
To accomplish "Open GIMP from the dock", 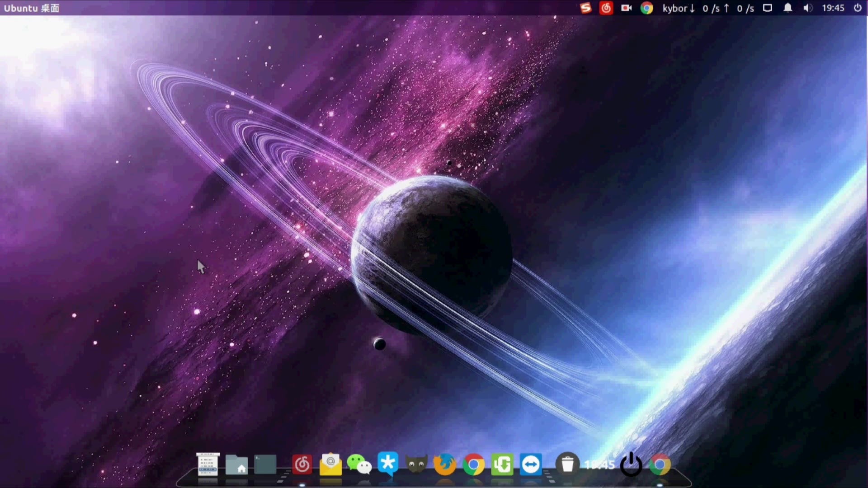I will [x=416, y=465].
